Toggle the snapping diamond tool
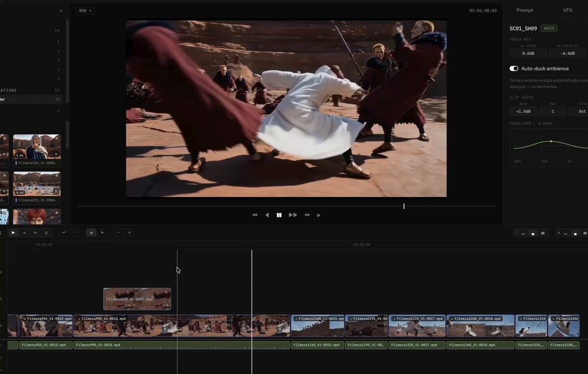Image resolution: width=588 pixels, height=374 pixels. (x=91, y=233)
